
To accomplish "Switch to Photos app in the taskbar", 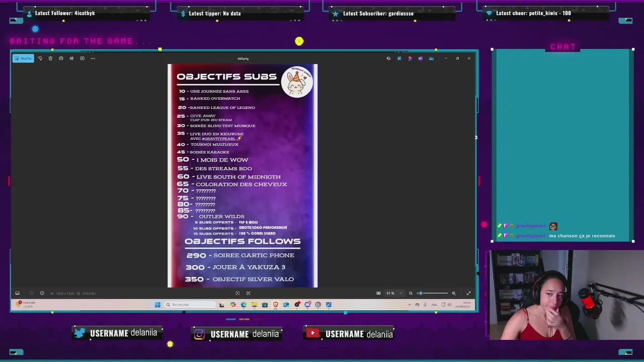I will click(329, 304).
